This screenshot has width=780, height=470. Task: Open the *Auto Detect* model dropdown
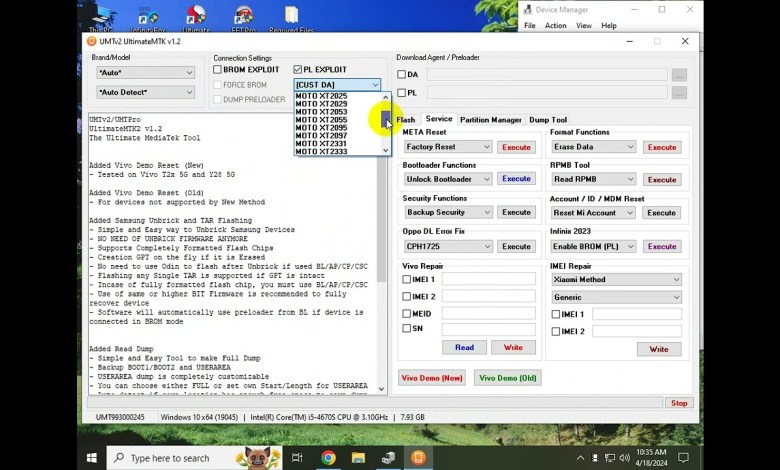145,92
